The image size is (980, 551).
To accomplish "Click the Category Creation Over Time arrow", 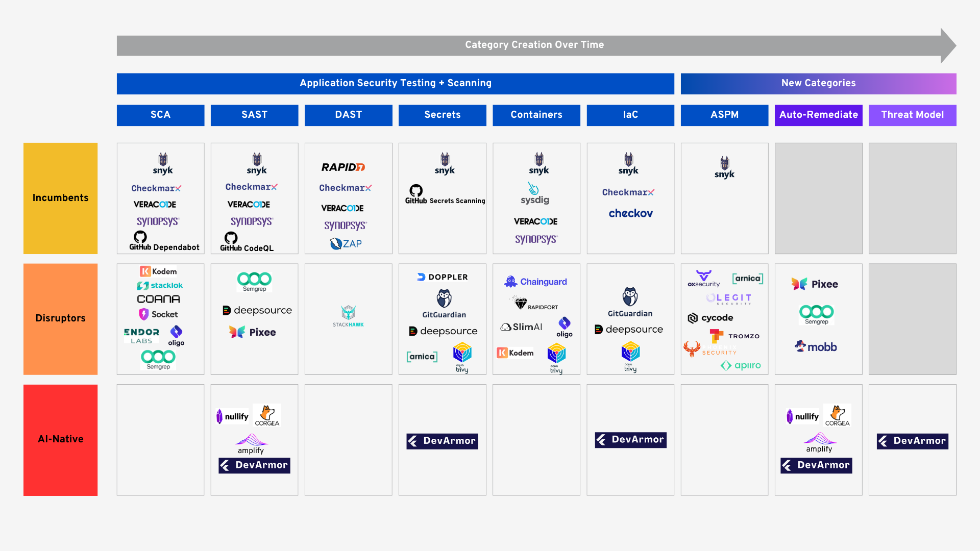I will [x=534, y=45].
